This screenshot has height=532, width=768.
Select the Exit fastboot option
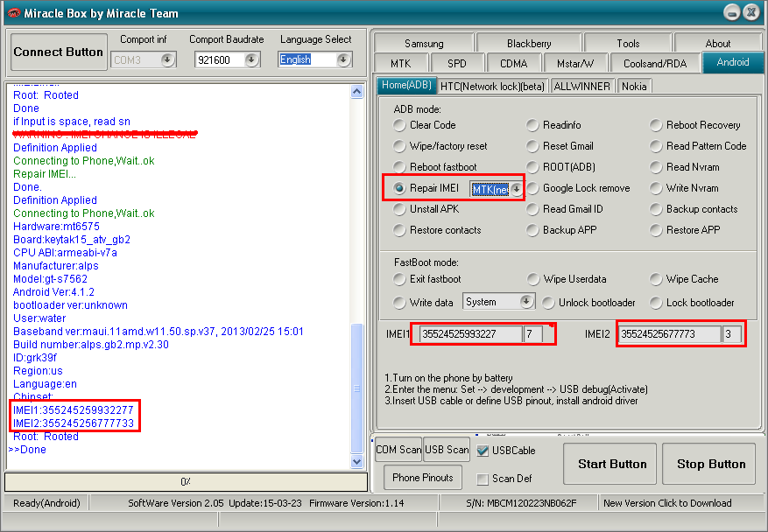click(x=427, y=279)
